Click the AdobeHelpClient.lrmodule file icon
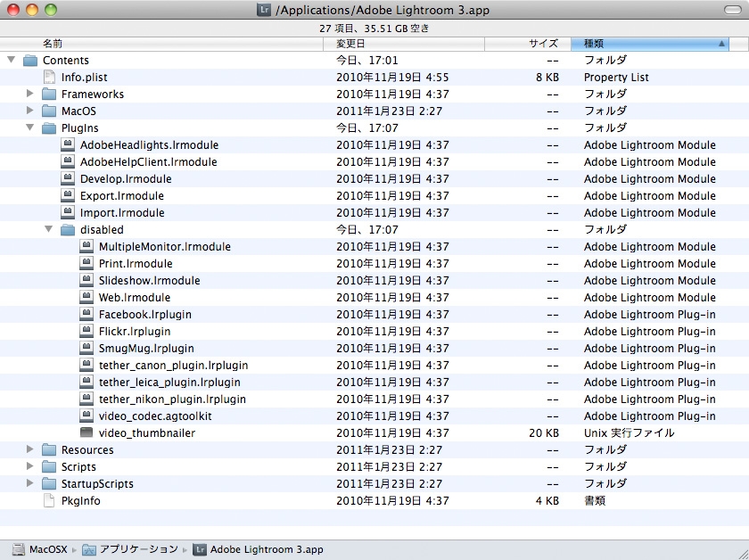This screenshot has height=560, width=749. (x=68, y=161)
